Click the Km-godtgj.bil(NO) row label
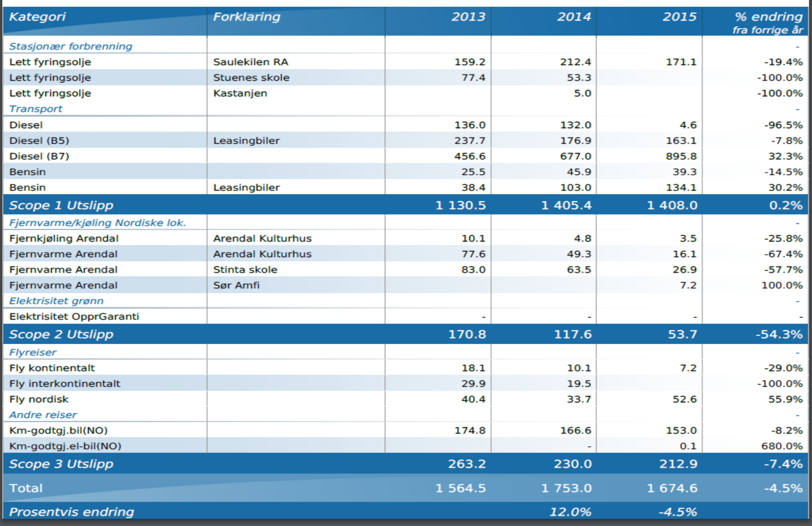This screenshot has height=526, width=812. tap(58, 431)
